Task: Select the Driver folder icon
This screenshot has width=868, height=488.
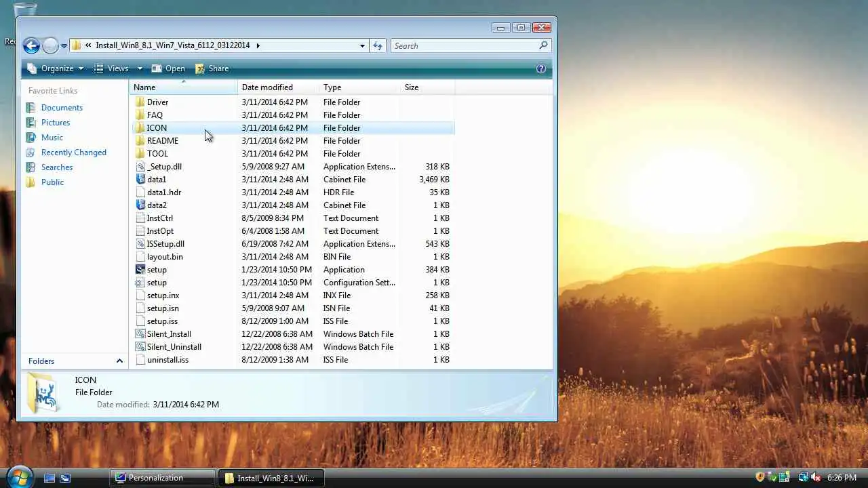Action: (140, 102)
